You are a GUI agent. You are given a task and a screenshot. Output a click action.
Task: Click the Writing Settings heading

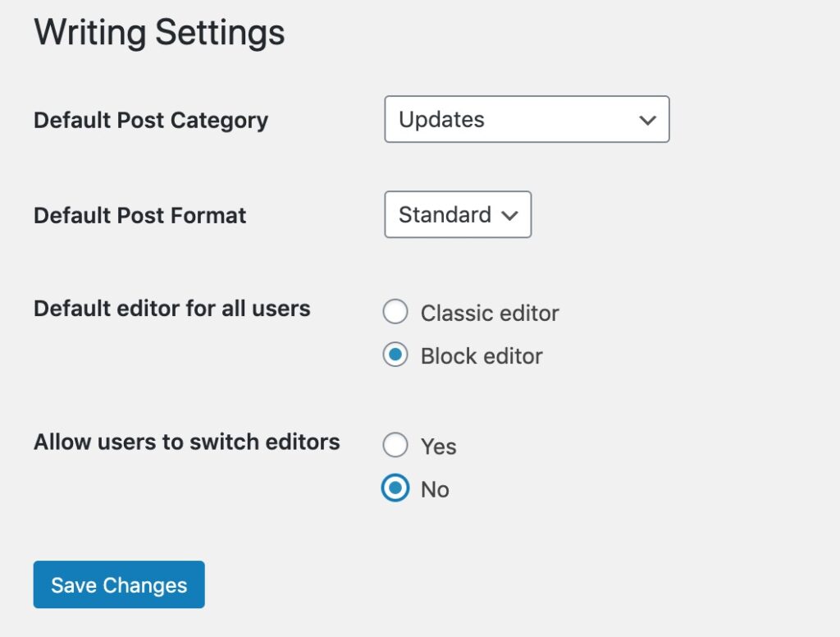coord(159,32)
